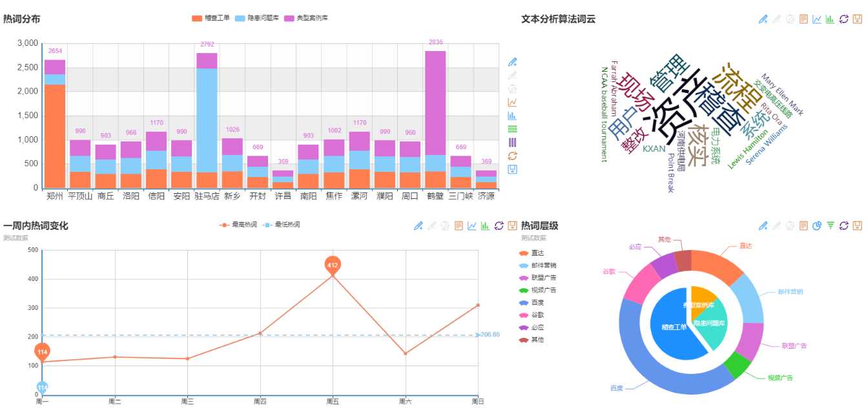Save the word cloud chart as image
The image size is (868, 414).
(857, 19)
